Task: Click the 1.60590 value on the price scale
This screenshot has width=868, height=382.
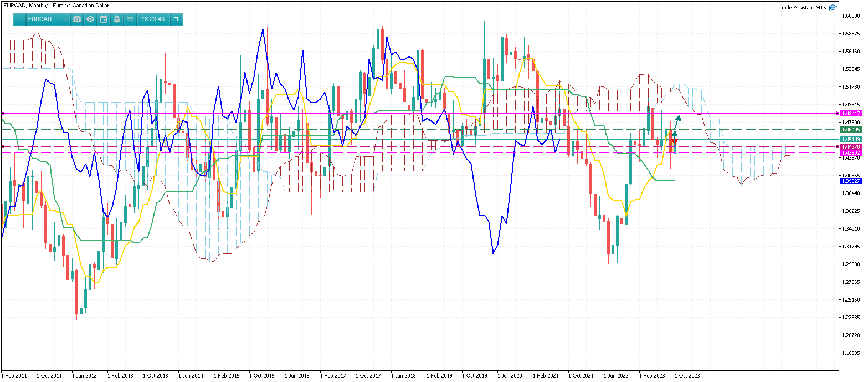Action: [x=851, y=16]
